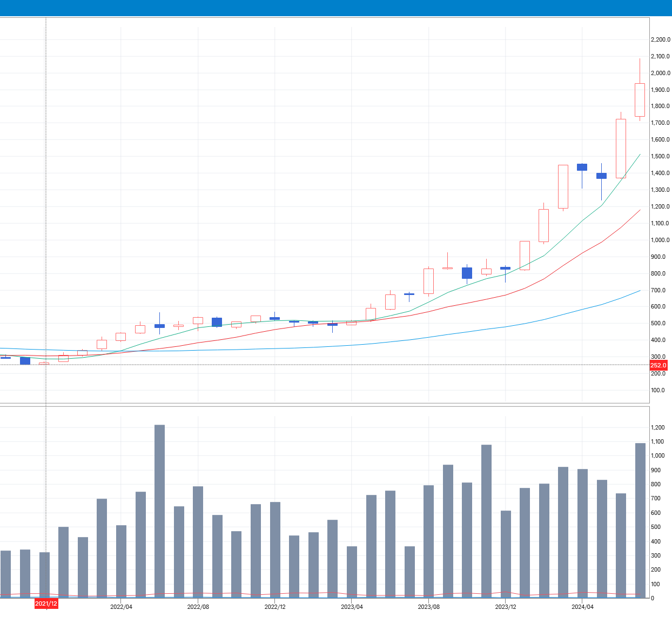The height and width of the screenshot is (617, 672).
Task: Select the 2,000.0 price axis label
Action: click(660, 73)
